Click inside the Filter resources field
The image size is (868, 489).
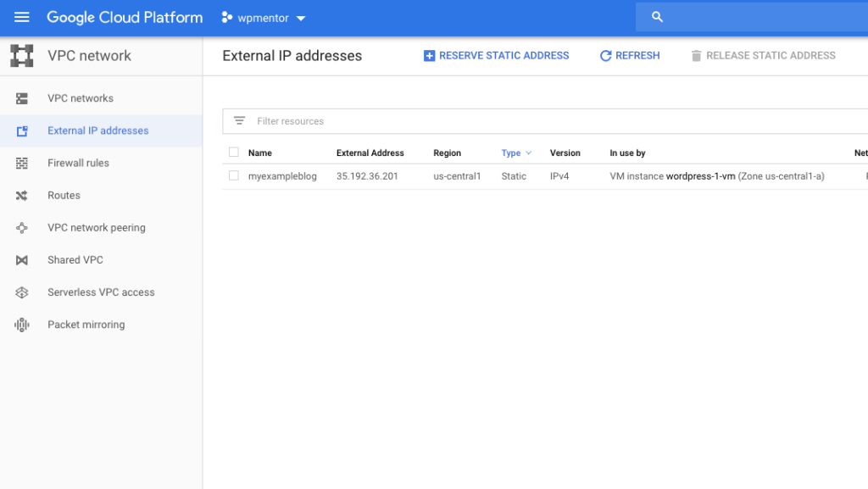point(339,120)
